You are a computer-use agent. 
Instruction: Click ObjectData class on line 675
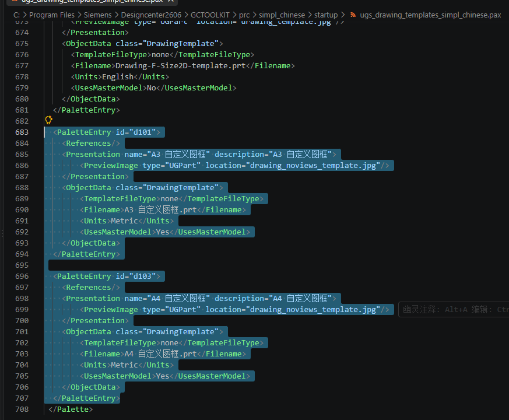click(x=142, y=44)
